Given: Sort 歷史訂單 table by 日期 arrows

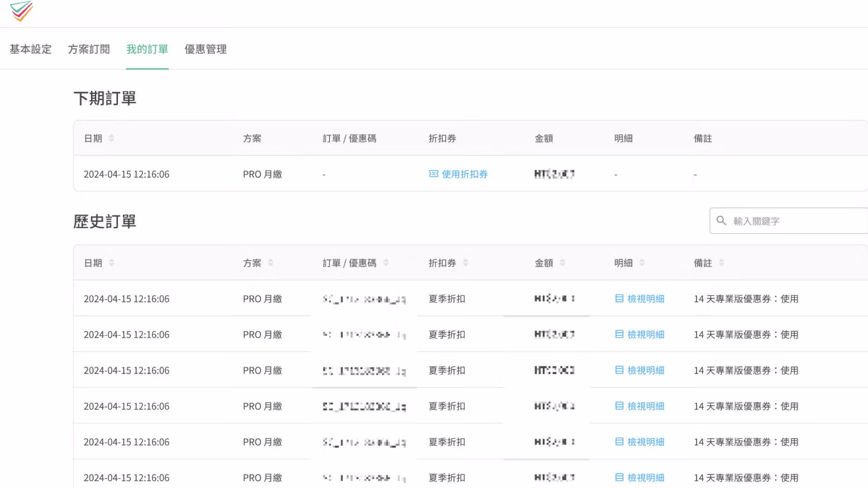Looking at the screenshot, I should 111,263.
